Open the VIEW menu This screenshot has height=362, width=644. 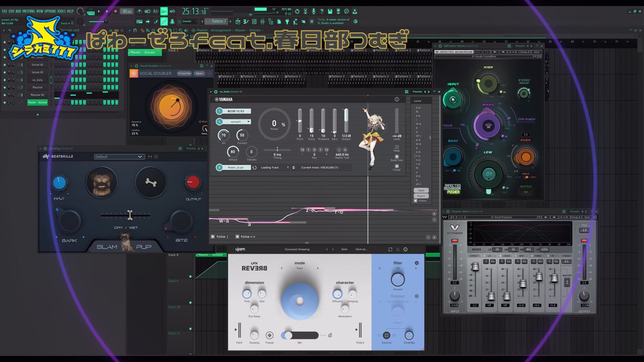point(40,11)
